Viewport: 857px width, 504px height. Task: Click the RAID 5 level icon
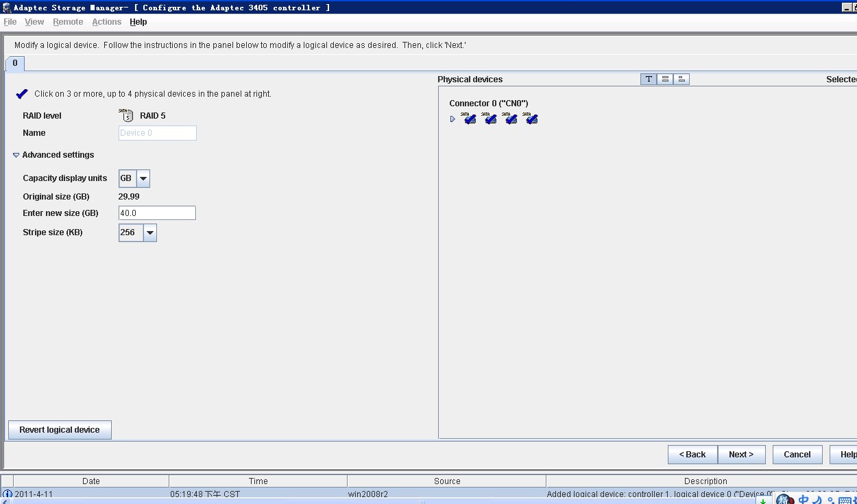pos(125,115)
